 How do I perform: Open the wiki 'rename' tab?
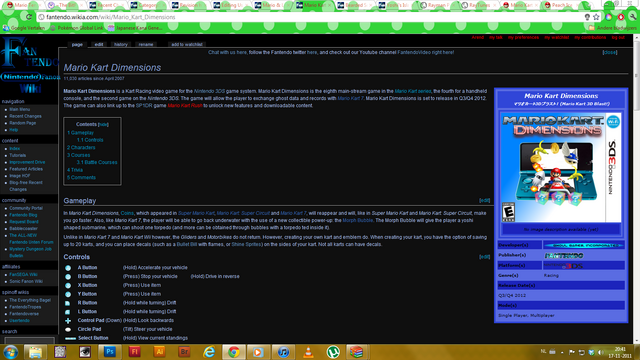146,44
